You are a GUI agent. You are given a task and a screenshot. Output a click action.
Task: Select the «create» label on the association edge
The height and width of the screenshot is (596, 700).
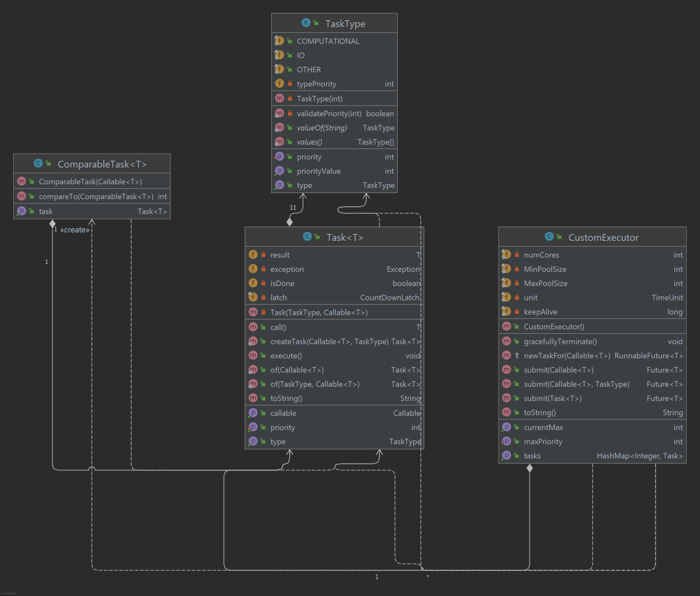[x=75, y=229]
